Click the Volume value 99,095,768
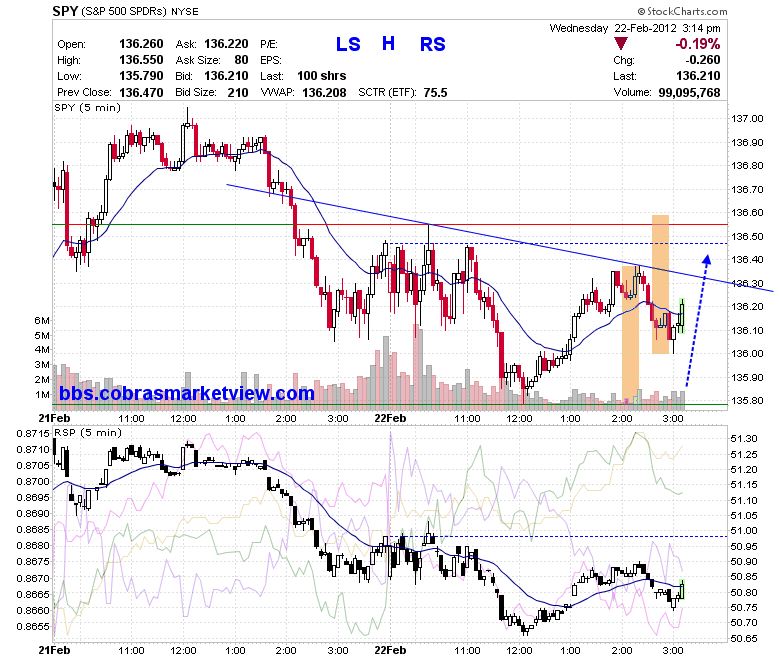Image resolution: width=780 pixels, height=659 pixels. point(689,93)
